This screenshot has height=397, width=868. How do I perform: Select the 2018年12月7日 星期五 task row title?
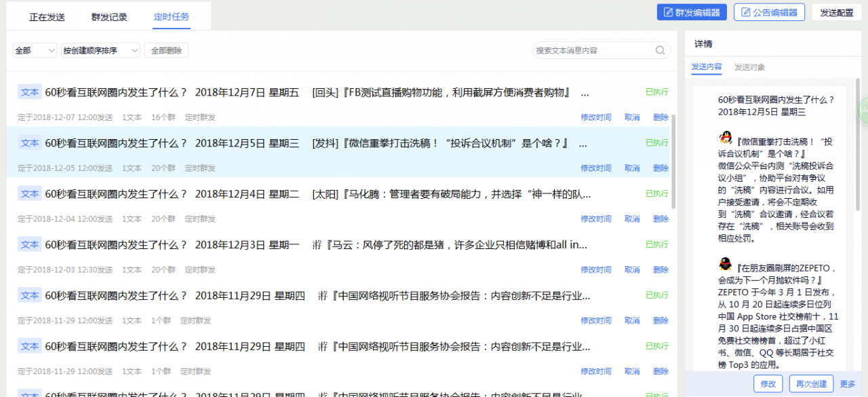pos(317,92)
